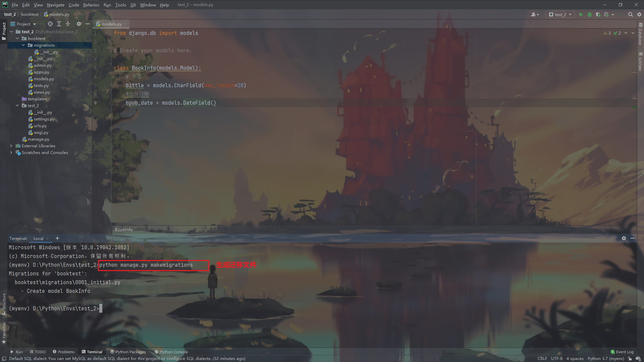This screenshot has width=644, height=362.
Task: Select the templates folder in the tree
Action: (x=37, y=99)
